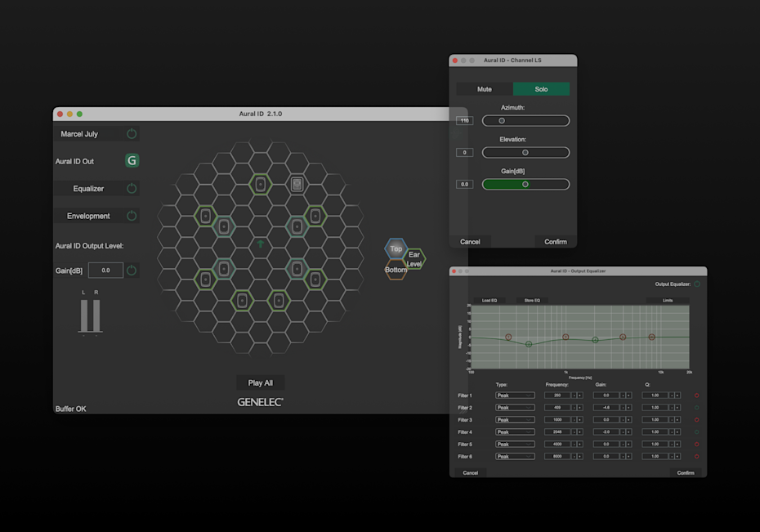
Task: Click the Filter 2 Gain field showing -4.6
Action: 606,408
